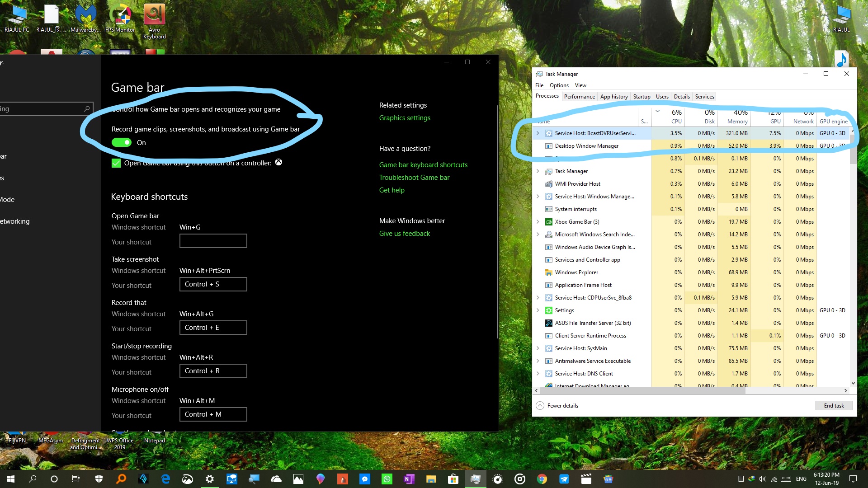Open Microsoft Store from taskbar
Image resolution: width=868 pixels, height=488 pixels.
pos(453,479)
